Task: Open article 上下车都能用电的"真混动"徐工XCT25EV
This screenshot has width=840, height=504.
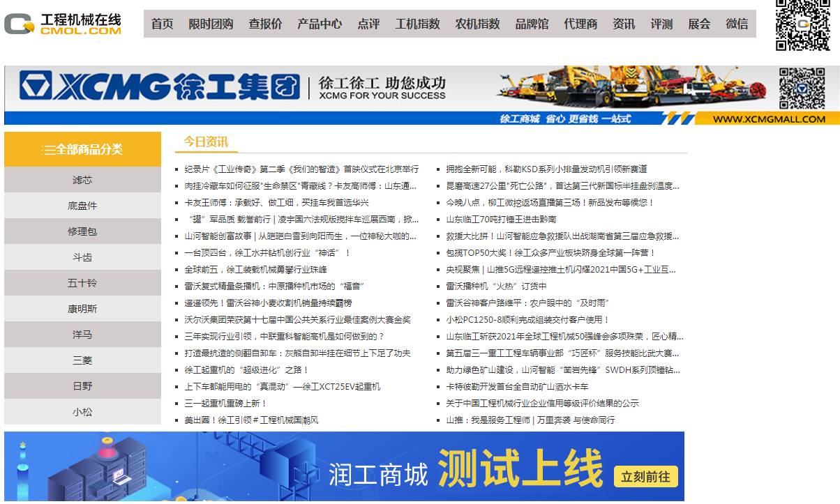Action: pyautogui.click(x=283, y=387)
